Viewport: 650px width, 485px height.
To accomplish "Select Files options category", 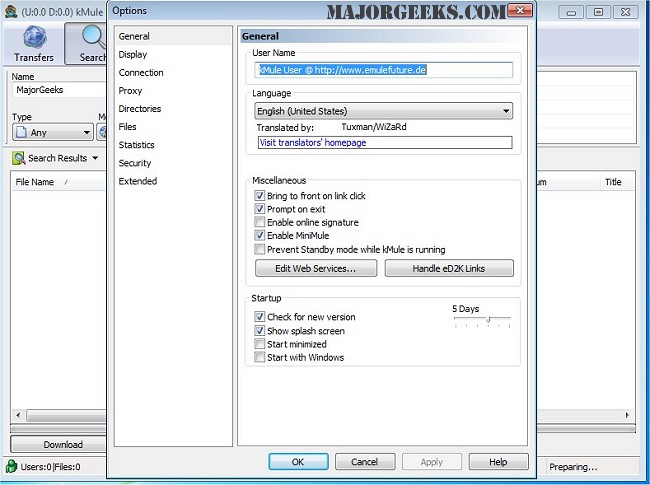I will click(x=127, y=127).
